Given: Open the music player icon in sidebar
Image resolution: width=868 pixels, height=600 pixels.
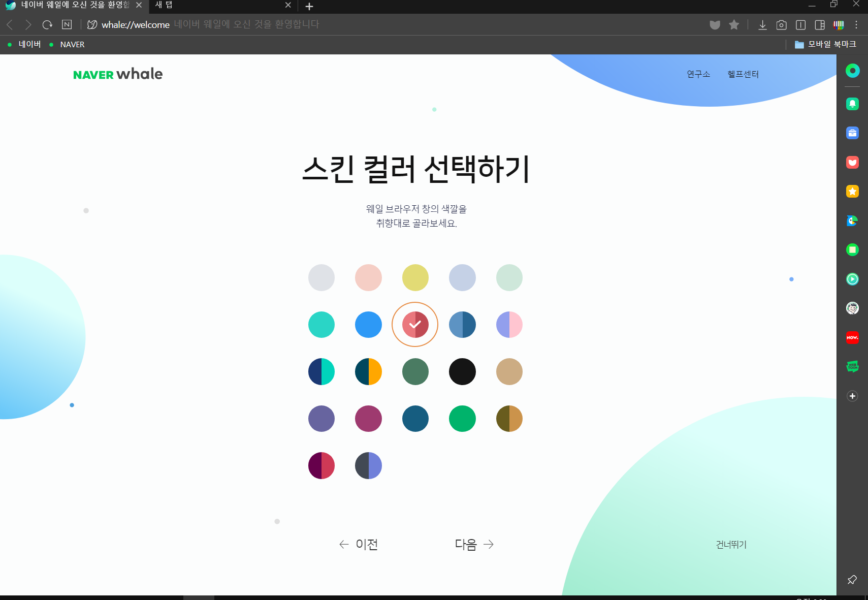Looking at the screenshot, I should click(x=852, y=279).
